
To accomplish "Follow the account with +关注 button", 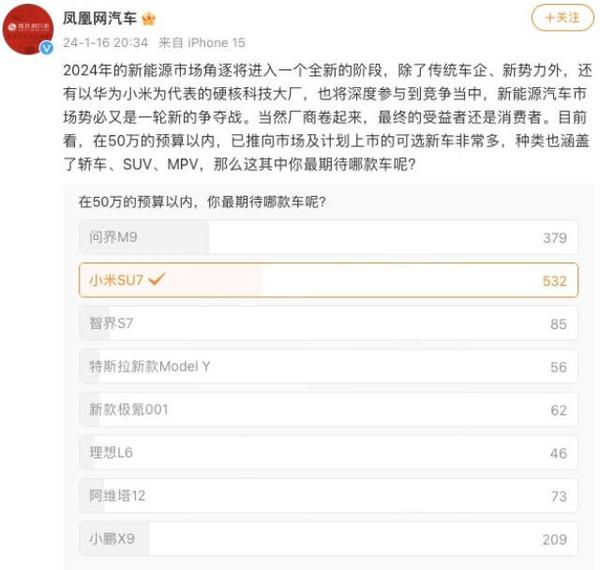I will click(563, 18).
